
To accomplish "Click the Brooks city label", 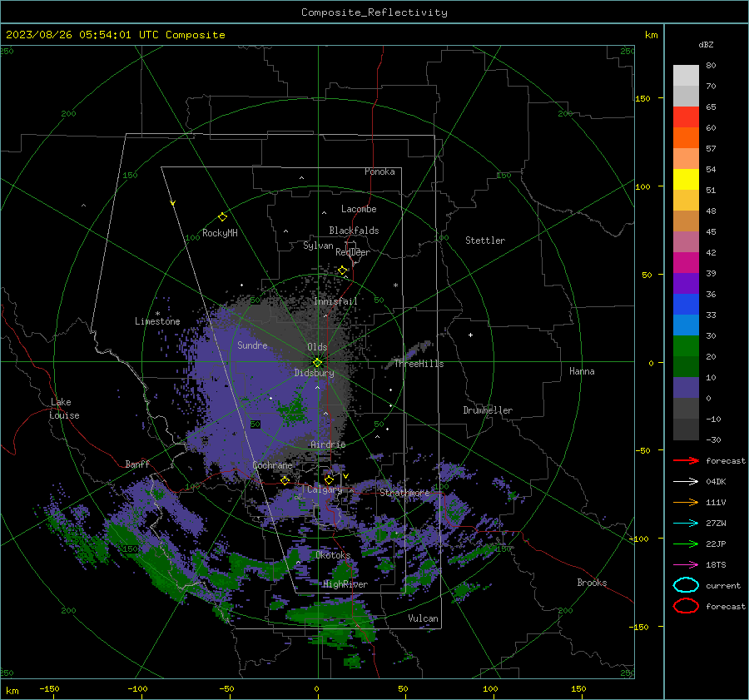I will [592, 583].
